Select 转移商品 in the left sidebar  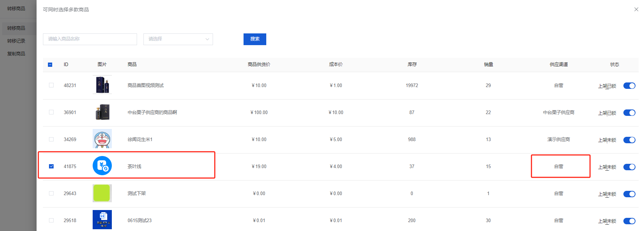[16, 28]
